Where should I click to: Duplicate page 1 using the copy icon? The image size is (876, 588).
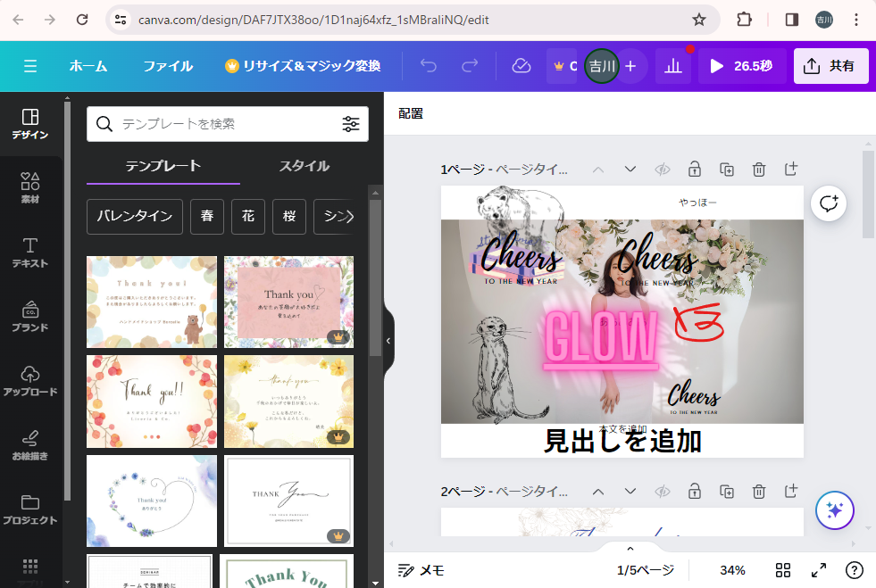727,170
